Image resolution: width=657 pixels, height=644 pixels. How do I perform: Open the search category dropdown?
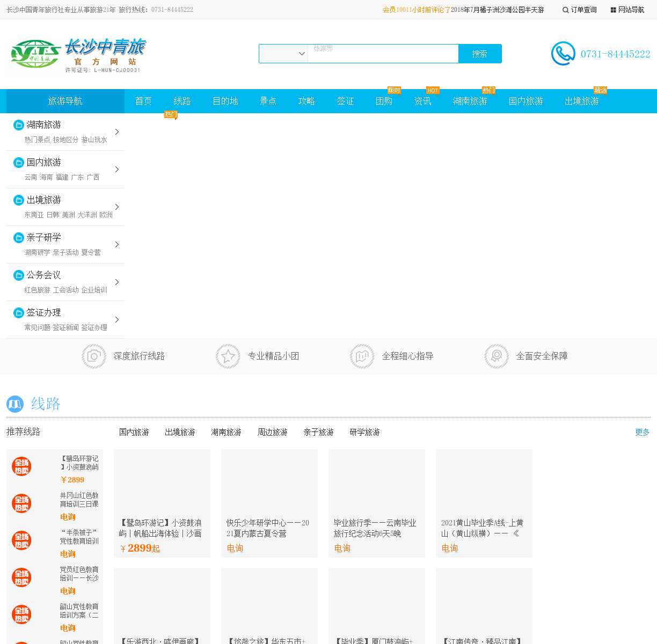pos(283,54)
